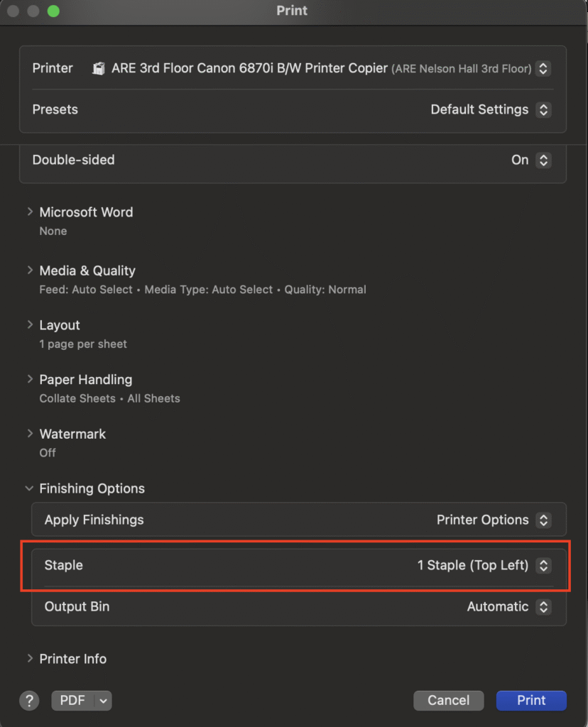Open the Default Settings presets menu
This screenshot has height=727, width=588.
pos(491,110)
